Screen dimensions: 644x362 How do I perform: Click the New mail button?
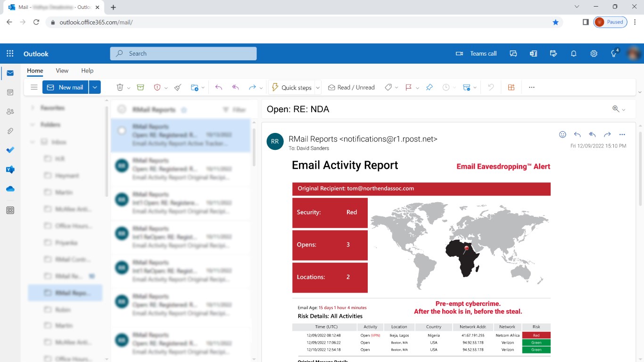66,87
